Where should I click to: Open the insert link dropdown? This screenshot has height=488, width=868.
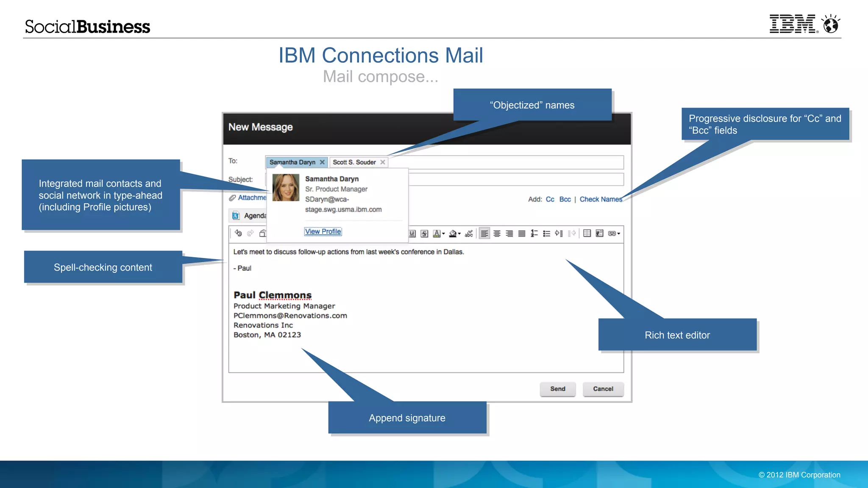(x=614, y=233)
